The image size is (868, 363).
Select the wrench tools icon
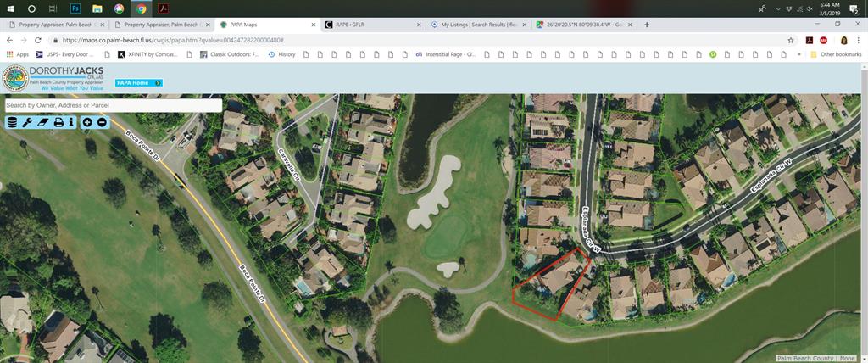pos(27,123)
